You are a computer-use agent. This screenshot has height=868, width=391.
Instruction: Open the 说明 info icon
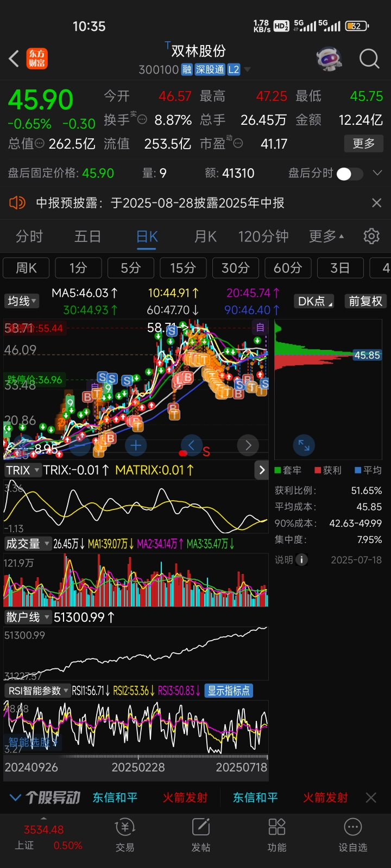302,560
